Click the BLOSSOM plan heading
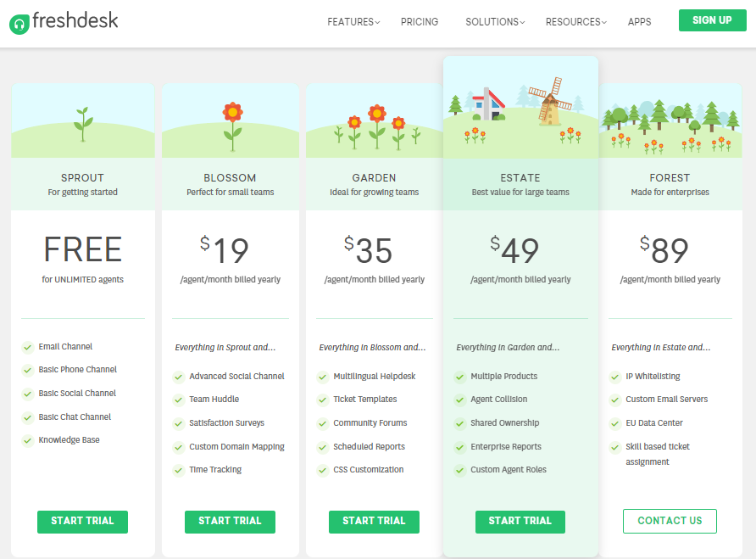This screenshot has width=756, height=559. point(230,177)
